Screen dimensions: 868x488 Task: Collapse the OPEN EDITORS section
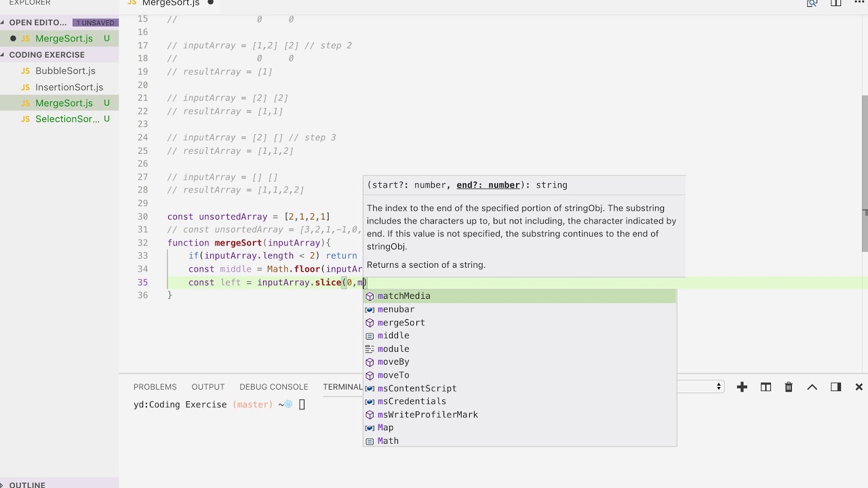click(37, 22)
